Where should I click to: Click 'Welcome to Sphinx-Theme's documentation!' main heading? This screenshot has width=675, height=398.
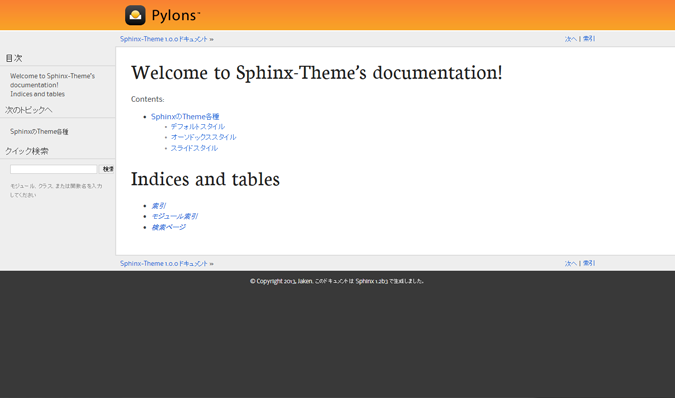(x=317, y=73)
